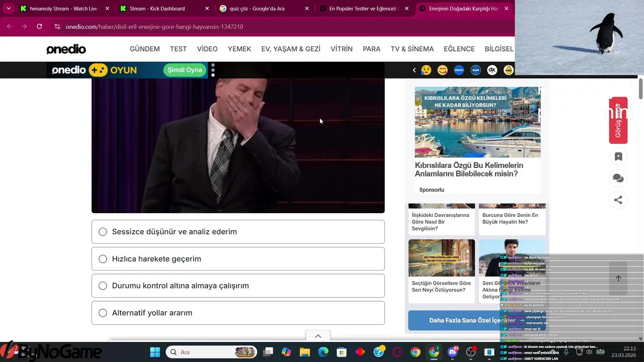Open 'İlişkideki Davranışlarına Göre' quiz link

[440, 222]
